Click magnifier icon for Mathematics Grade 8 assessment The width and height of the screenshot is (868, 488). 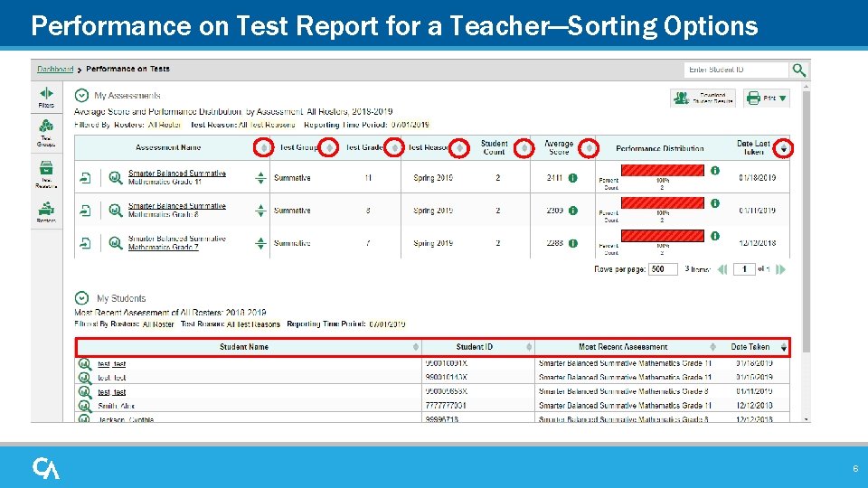coord(115,211)
